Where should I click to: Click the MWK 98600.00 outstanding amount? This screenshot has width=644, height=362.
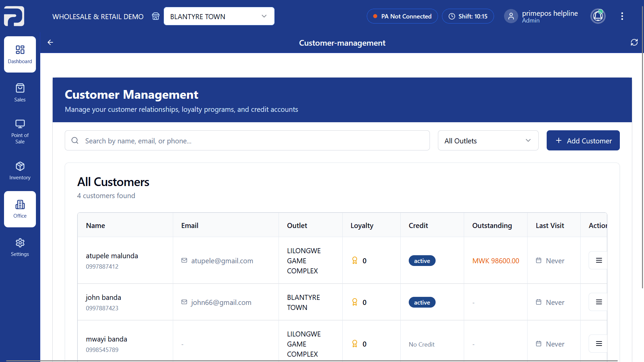click(x=496, y=261)
